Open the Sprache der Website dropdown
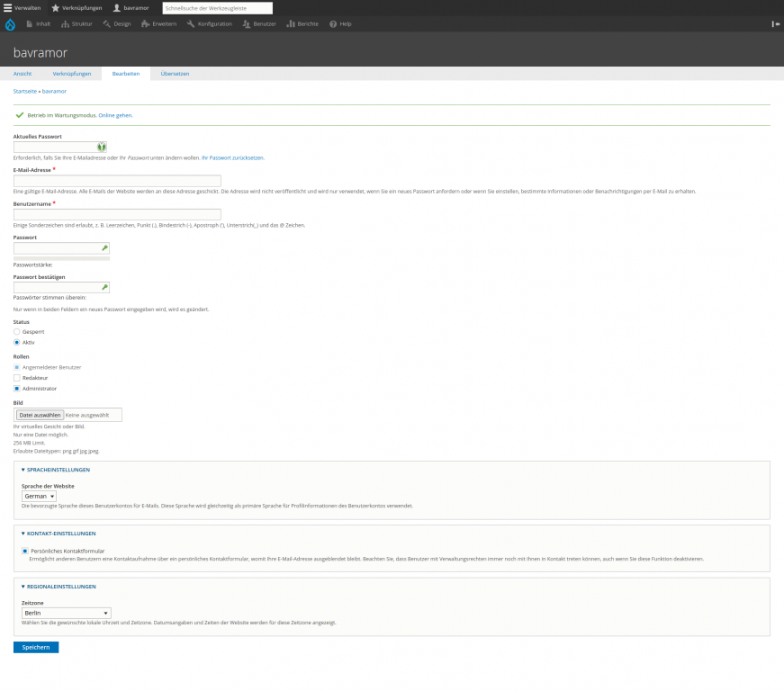 tap(40, 496)
